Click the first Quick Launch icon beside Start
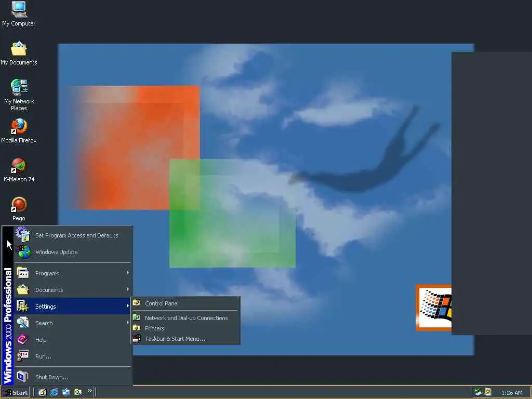 tap(42, 393)
